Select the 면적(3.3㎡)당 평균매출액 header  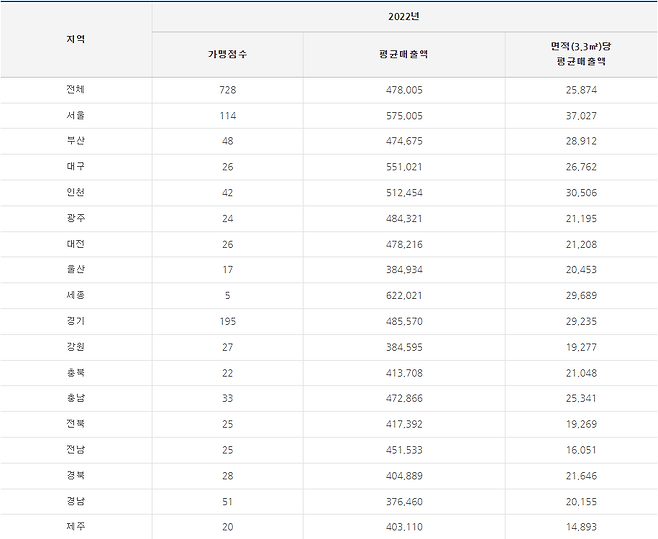point(580,54)
